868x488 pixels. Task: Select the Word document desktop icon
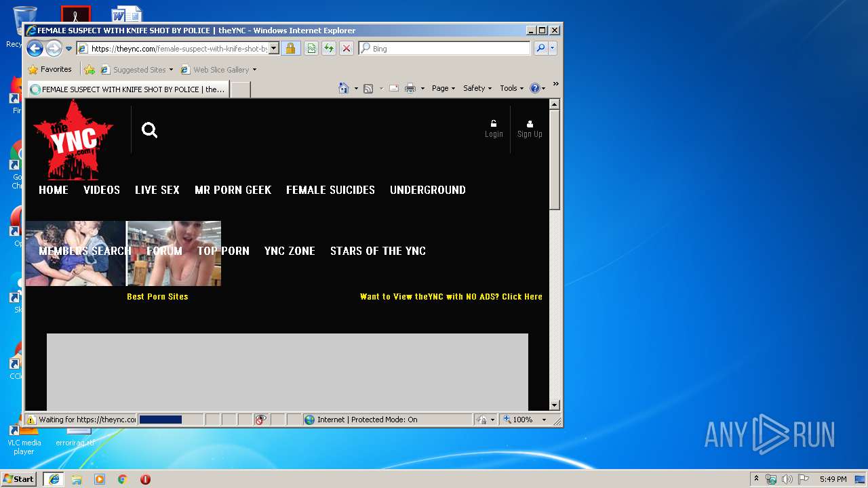click(126, 14)
